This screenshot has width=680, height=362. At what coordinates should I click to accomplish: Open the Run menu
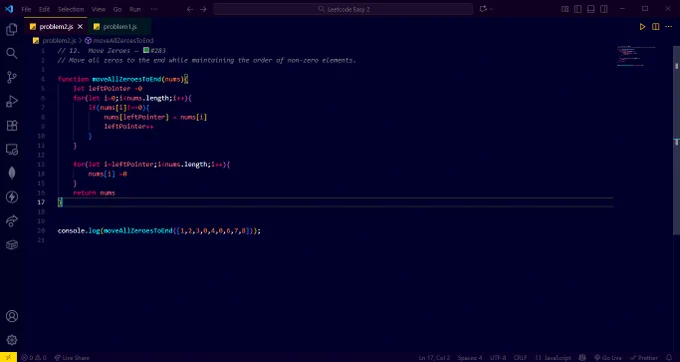click(x=135, y=9)
